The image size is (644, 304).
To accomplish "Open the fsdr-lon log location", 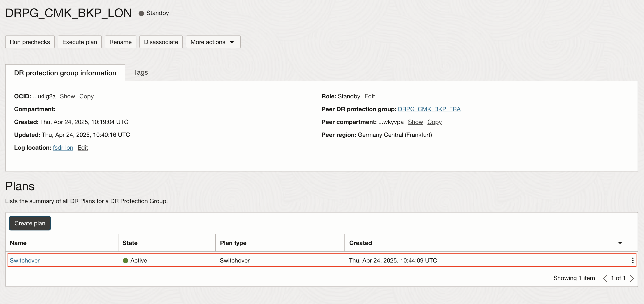I will click(63, 148).
